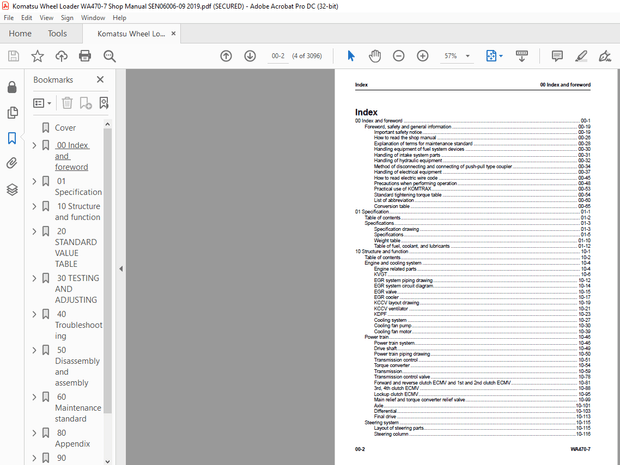The height and width of the screenshot is (465, 620).
Task: Open the Page Thumbnails panel
Action: click(x=12, y=113)
